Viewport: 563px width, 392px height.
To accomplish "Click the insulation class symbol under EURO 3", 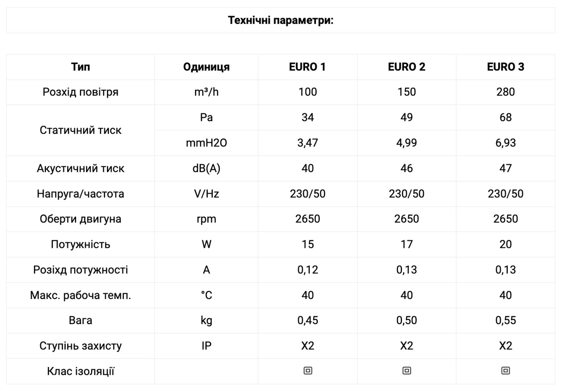I will (506, 371).
